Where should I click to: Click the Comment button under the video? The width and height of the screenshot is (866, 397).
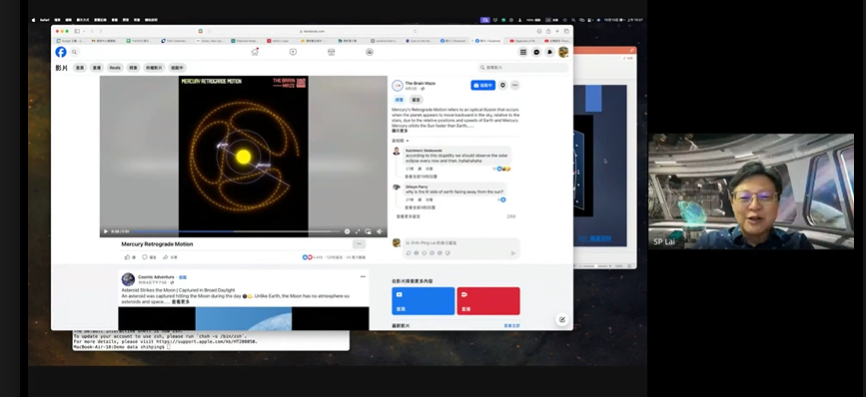pos(149,257)
